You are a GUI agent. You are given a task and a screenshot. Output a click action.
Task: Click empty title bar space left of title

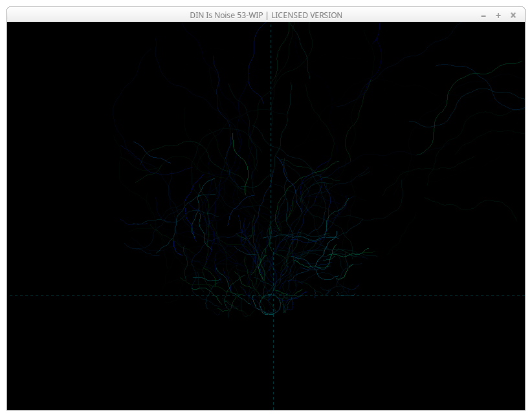click(x=97, y=15)
